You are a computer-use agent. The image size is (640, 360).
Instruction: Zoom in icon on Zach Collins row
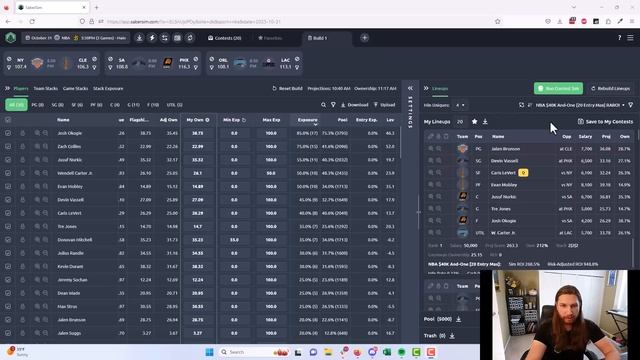tap(37, 146)
